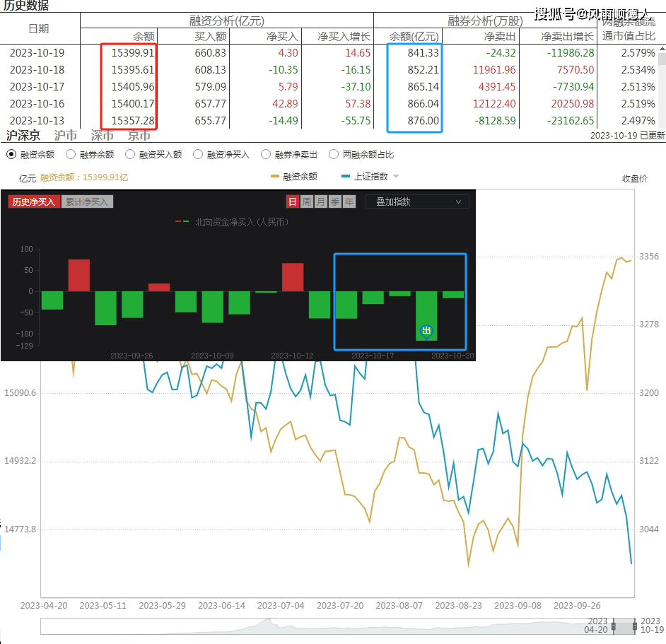This screenshot has height=644, width=666.
Task: Choose the 融资买入额 radio option
Action: click(x=130, y=154)
